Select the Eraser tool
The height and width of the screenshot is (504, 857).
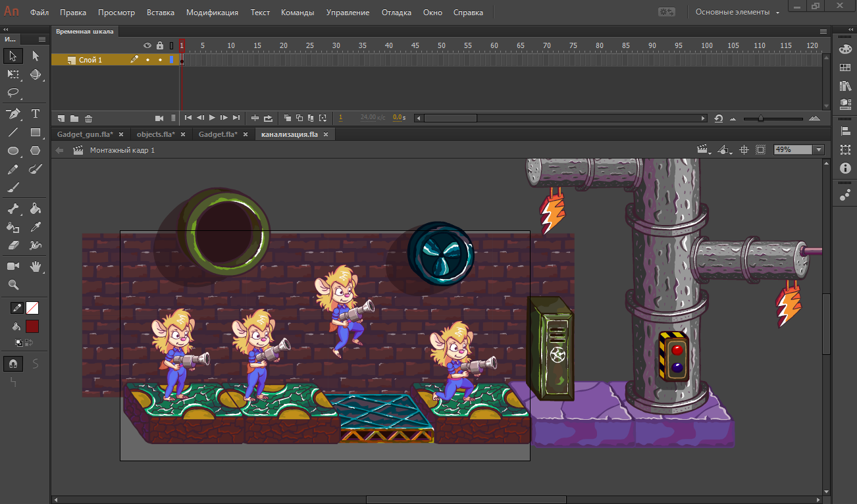pyautogui.click(x=13, y=245)
